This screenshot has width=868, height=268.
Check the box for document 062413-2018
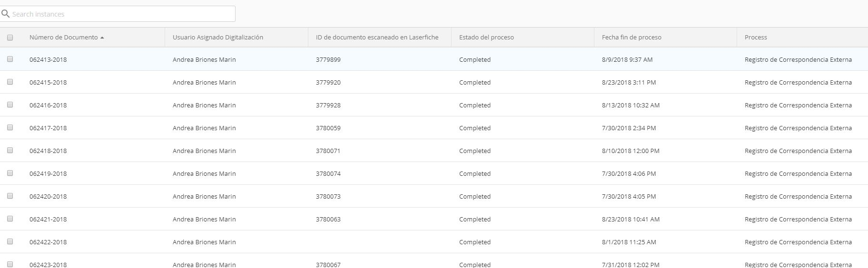(x=10, y=59)
